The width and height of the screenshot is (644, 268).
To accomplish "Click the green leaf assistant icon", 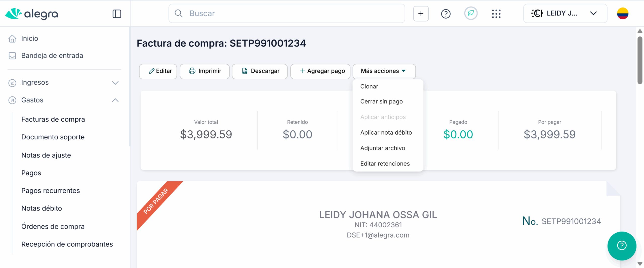I will 471,13.
